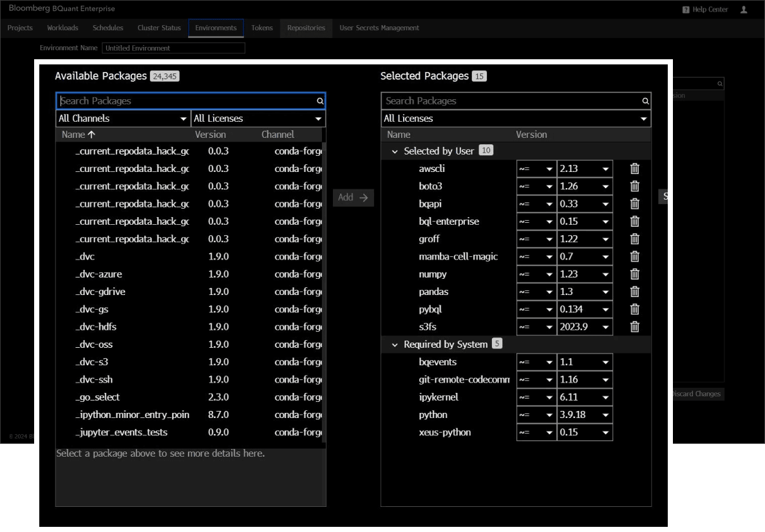765x532 pixels.
Task: Delete the awscli package
Action: coord(634,168)
